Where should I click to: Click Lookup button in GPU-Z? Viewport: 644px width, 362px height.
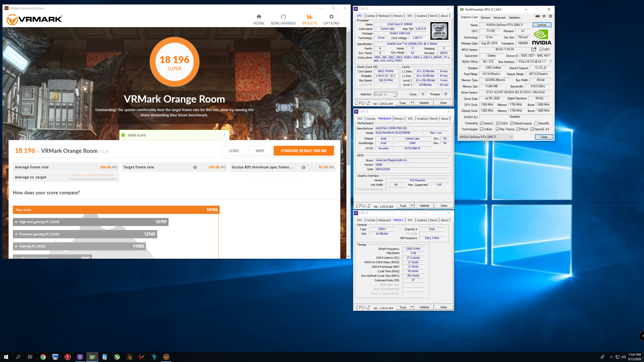[542, 25]
